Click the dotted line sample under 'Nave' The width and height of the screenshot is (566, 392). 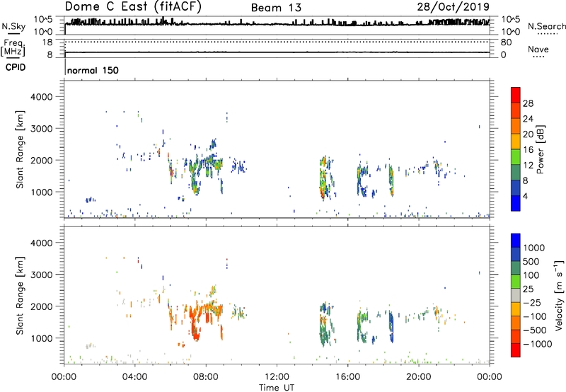538,57
